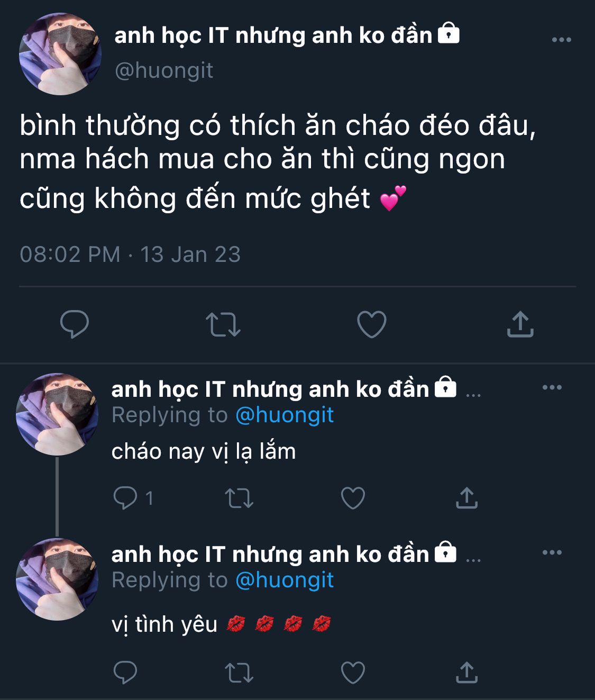This screenshot has height=700, width=595.
Task: Tap the @huongit handle under main display name
Action: tap(164, 70)
